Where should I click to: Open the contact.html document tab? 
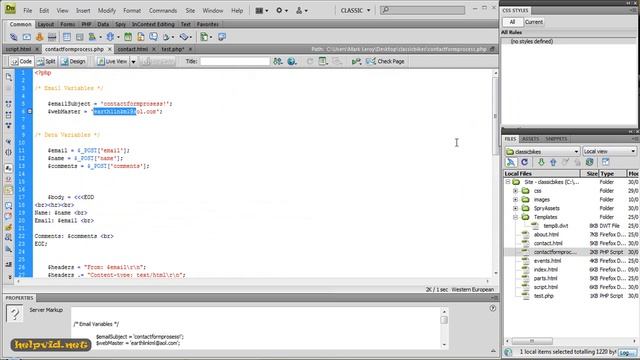[132, 49]
